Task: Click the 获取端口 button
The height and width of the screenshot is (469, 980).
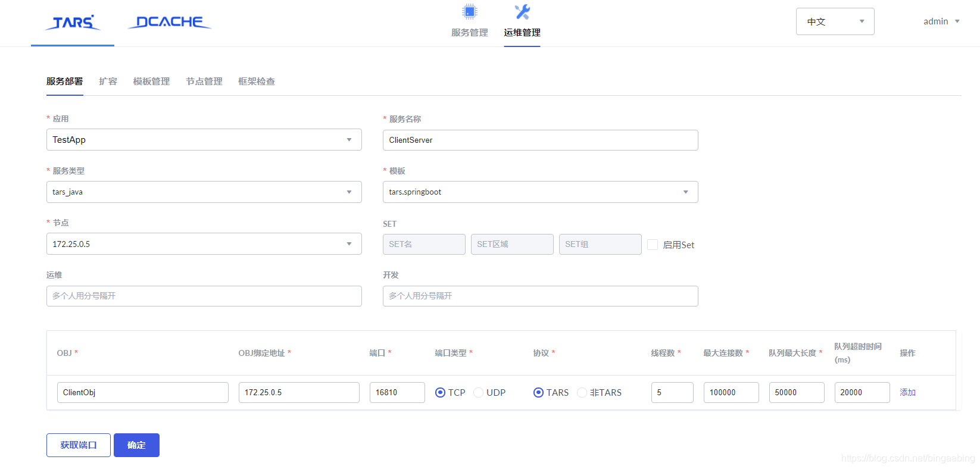Action: click(79, 445)
